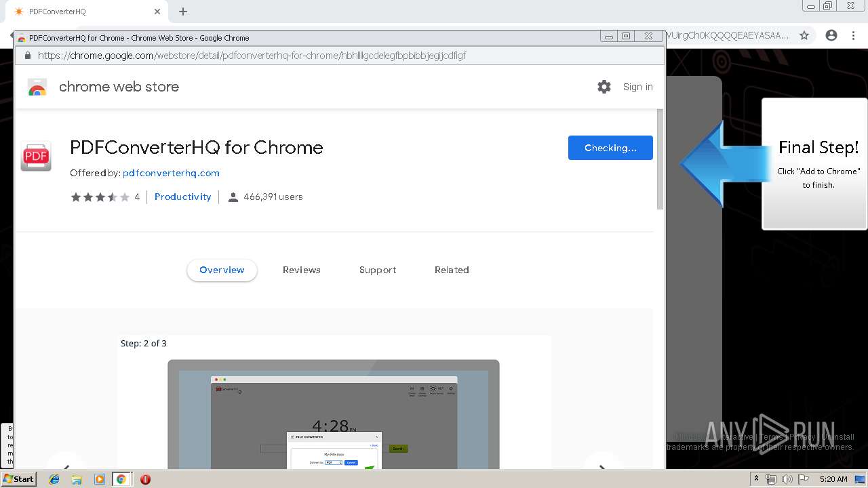
Task: Open the Windows Start menu
Action: click(18, 479)
